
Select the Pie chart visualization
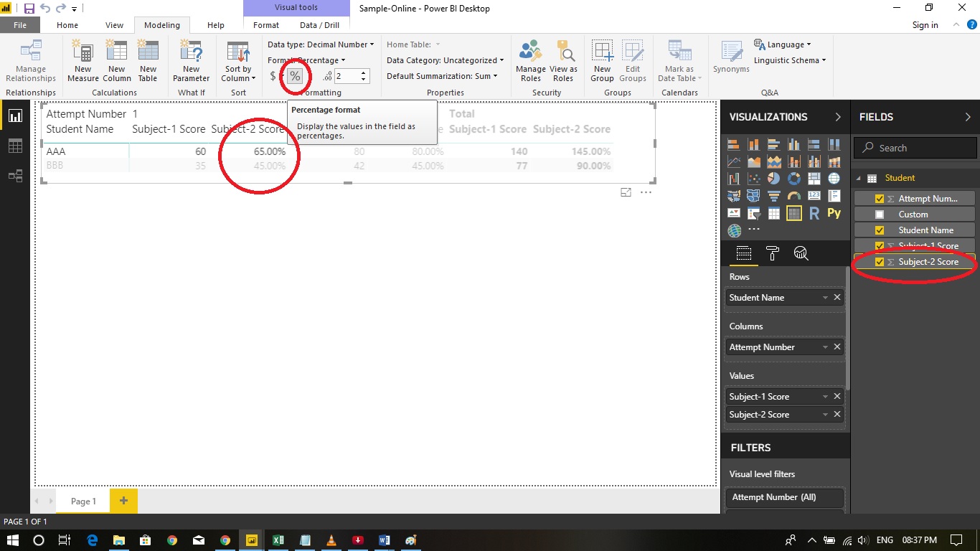click(774, 179)
